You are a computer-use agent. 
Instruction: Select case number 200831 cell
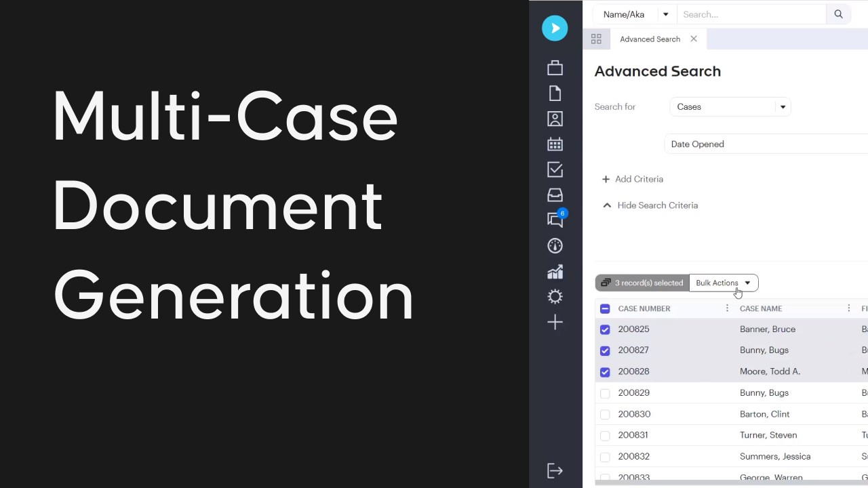pos(633,435)
